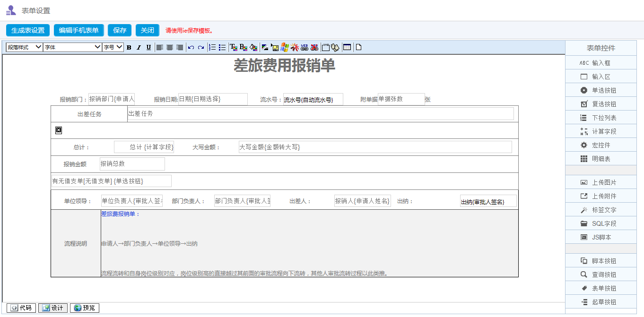Viewport: 644px width, 317px height.
Task: Select the 计算字段 control
Action: (600, 131)
